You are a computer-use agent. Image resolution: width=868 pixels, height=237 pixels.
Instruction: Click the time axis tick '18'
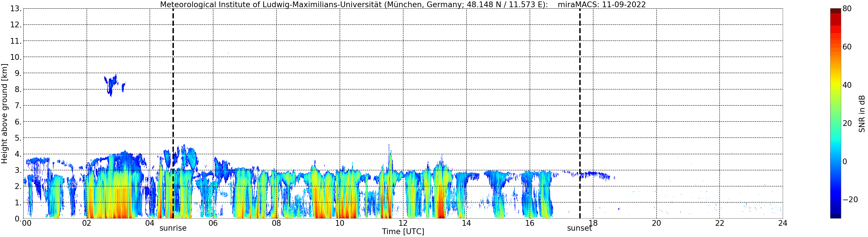pyautogui.click(x=593, y=223)
